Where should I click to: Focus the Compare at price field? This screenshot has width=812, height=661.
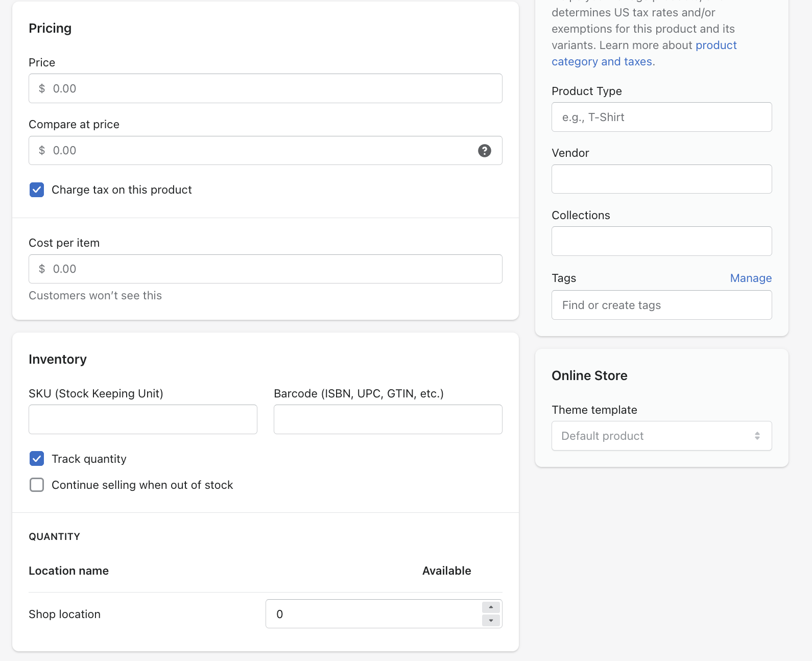255,151
